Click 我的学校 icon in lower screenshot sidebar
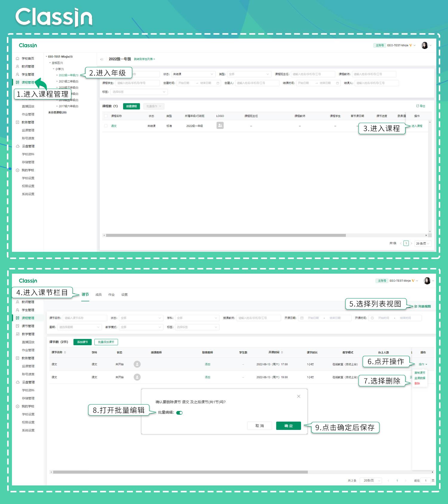 (18, 406)
